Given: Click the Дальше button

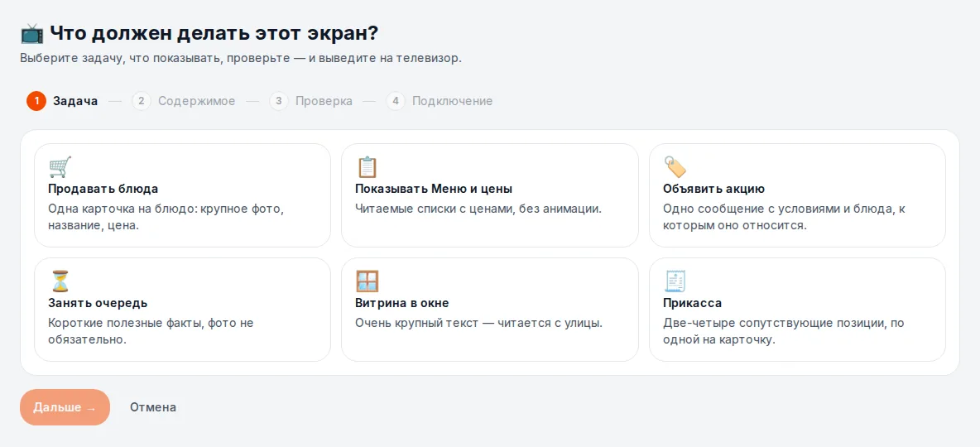Looking at the screenshot, I should [x=65, y=407].
